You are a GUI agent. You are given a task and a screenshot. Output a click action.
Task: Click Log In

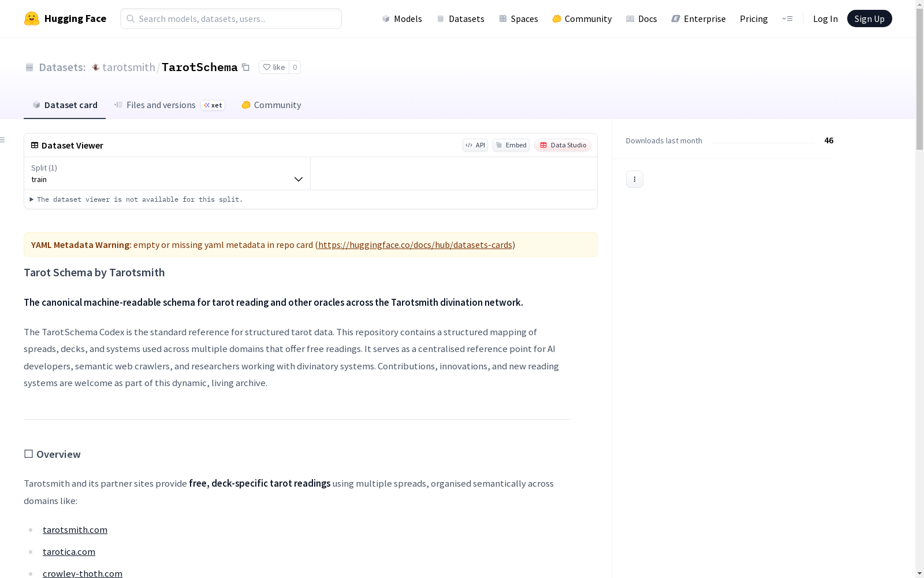(825, 18)
